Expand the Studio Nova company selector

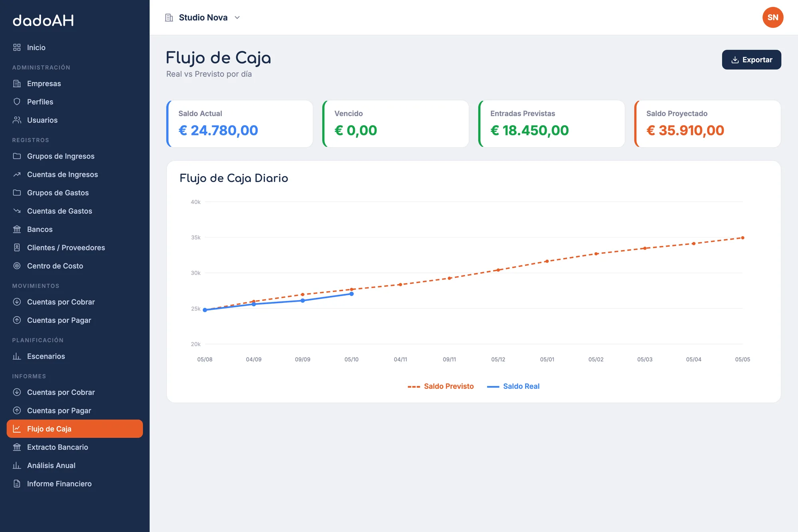coord(203,18)
